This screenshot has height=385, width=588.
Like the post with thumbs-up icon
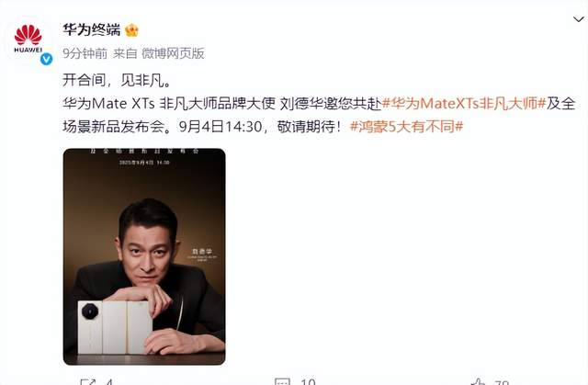478,382
